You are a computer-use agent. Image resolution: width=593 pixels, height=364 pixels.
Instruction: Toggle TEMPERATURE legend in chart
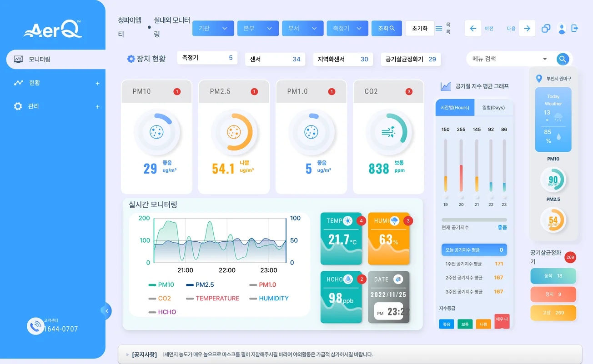(212, 299)
